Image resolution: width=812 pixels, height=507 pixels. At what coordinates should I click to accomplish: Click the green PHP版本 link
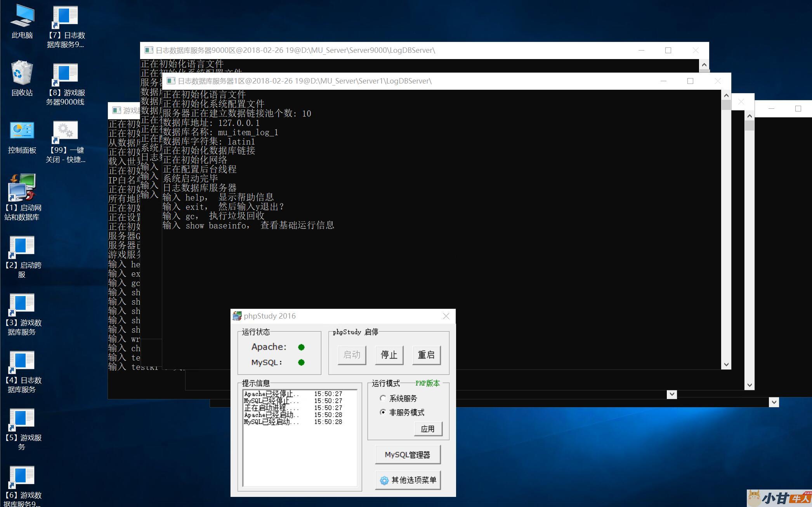[x=427, y=383]
